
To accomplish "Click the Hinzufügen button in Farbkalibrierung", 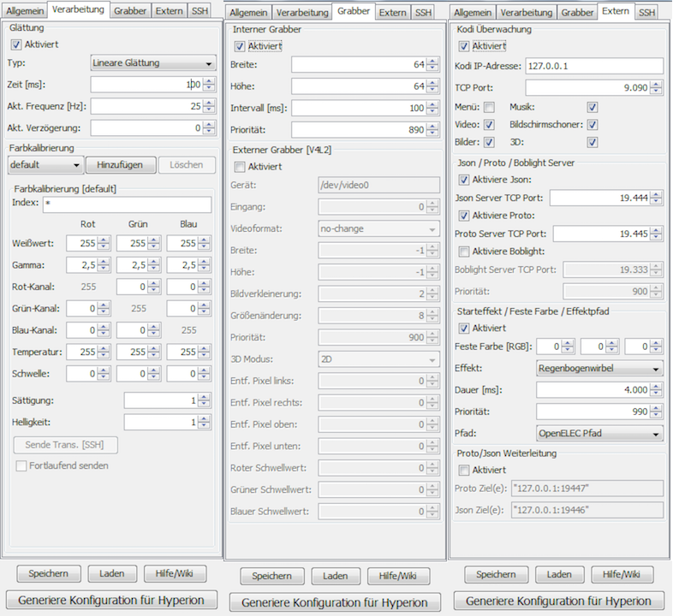I will coord(121,164).
